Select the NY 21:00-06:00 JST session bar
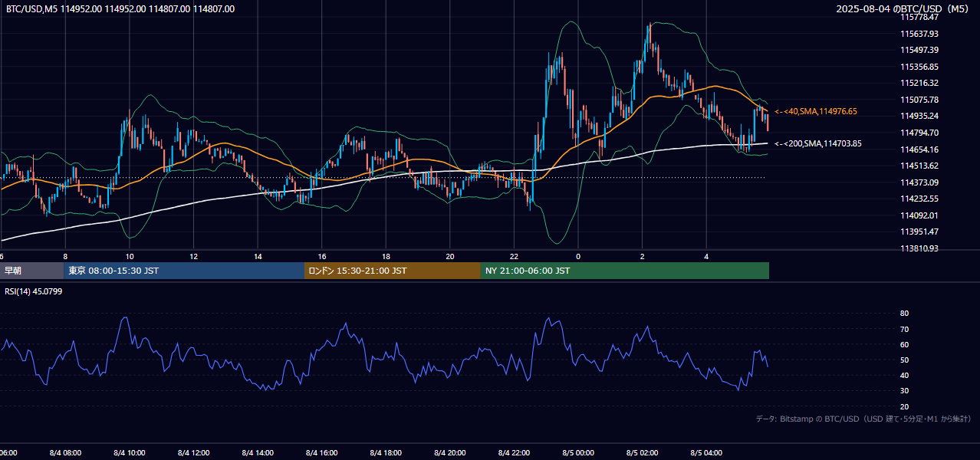This screenshot has height=460, width=980. pos(625,271)
